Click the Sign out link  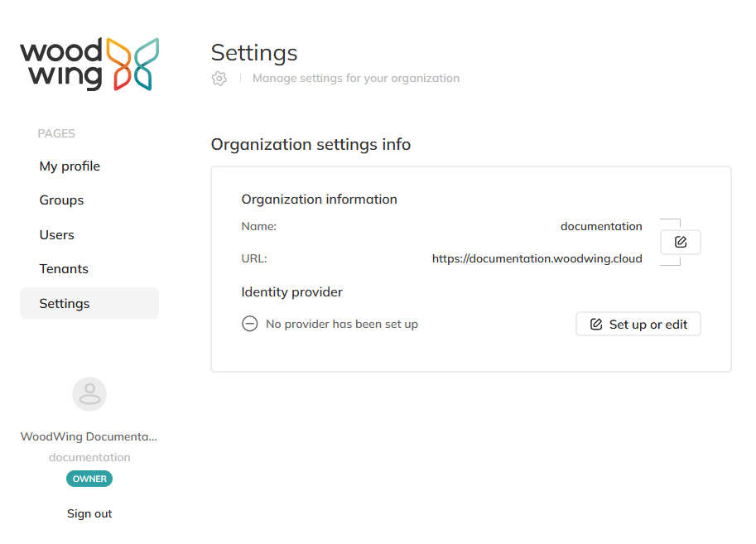(89, 513)
